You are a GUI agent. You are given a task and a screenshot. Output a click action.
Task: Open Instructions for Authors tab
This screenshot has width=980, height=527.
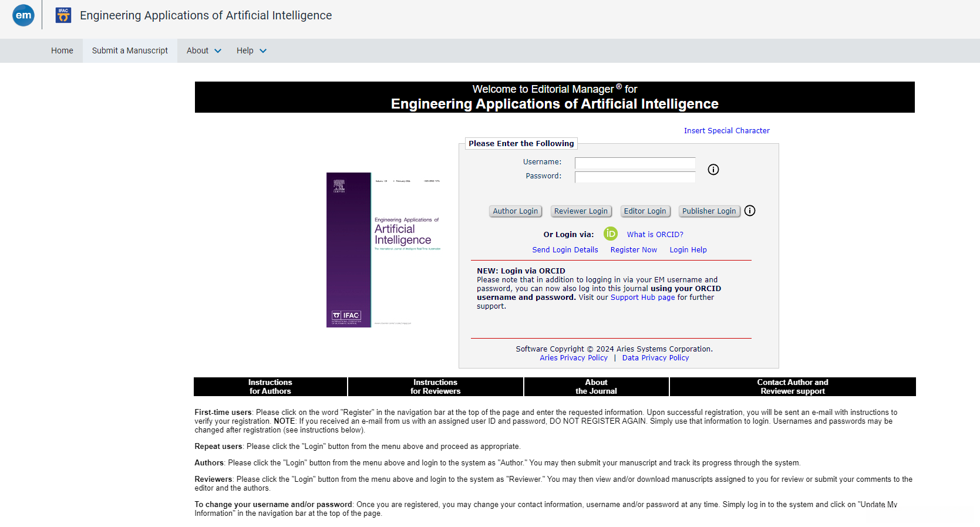(270, 387)
